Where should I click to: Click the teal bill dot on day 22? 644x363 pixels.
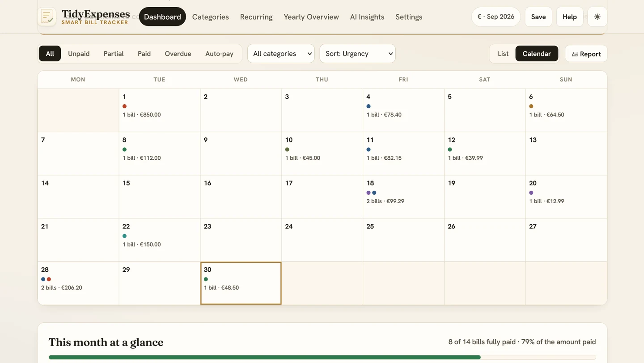point(124,236)
